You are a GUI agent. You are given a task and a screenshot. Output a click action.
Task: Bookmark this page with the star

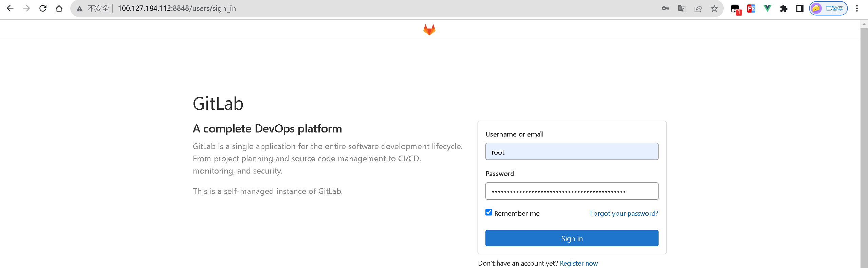pyautogui.click(x=714, y=8)
